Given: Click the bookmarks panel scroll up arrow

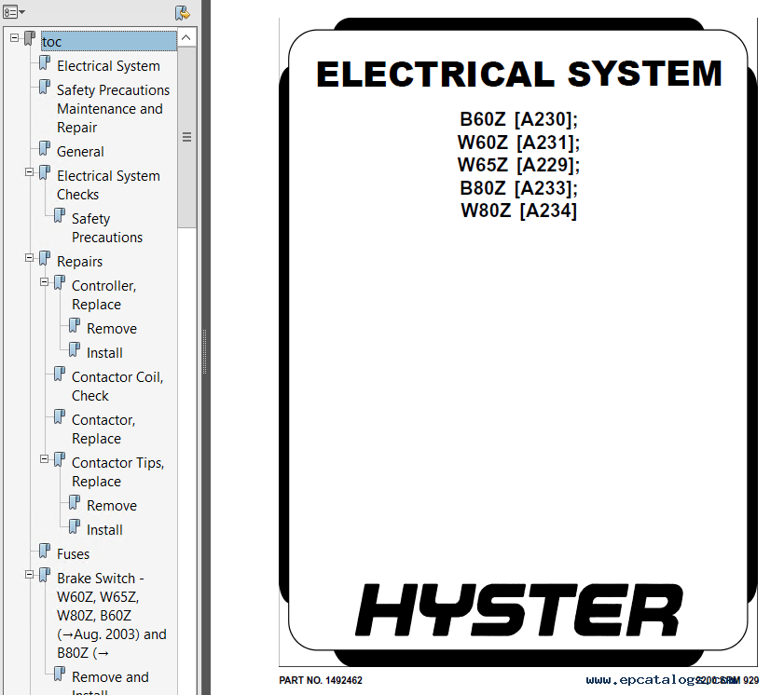Looking at the screenshot, I should [x=186, y=37].
